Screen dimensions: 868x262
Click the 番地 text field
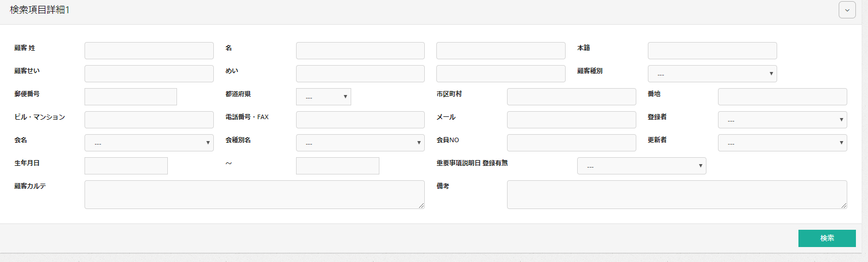782,97
